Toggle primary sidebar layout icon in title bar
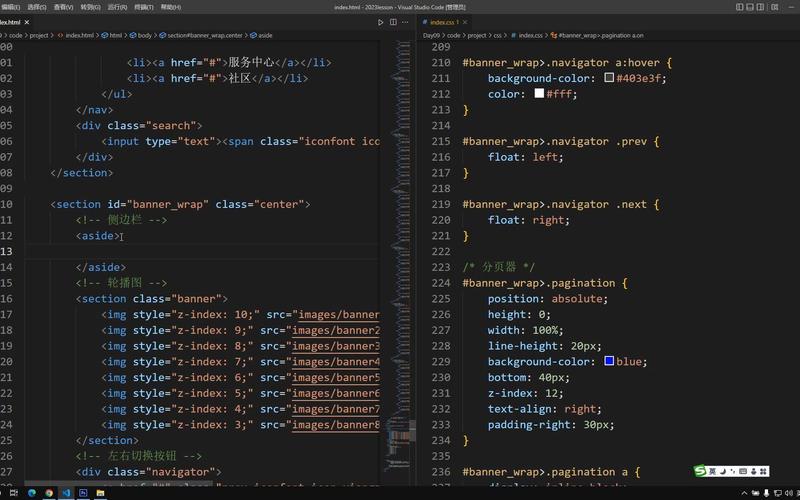 click(739, 7)
